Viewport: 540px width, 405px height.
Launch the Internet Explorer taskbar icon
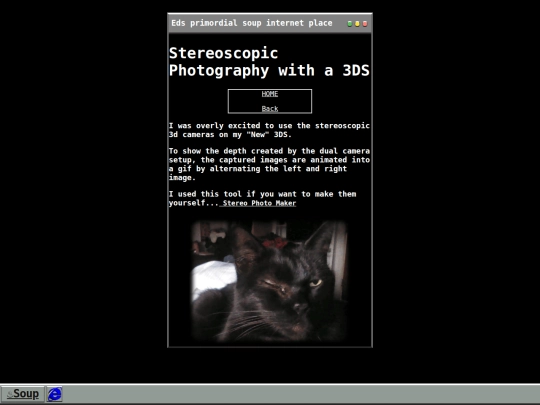coord(54,394)
